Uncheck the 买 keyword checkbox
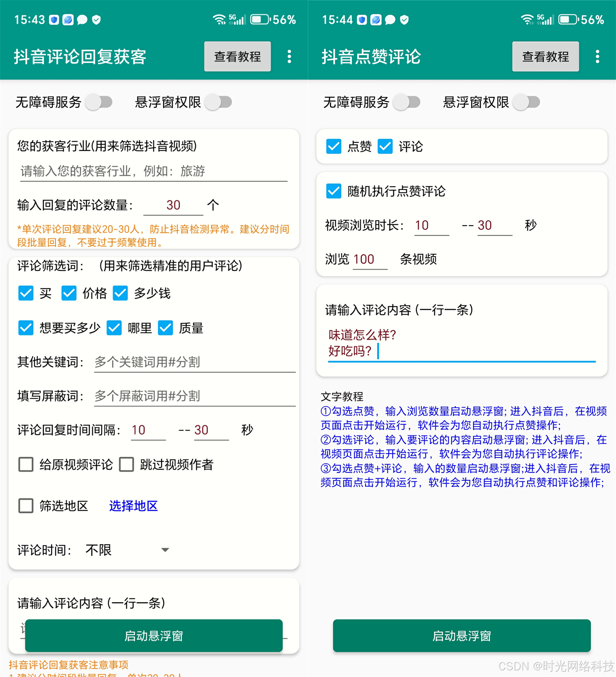 (x=26, y=293)
